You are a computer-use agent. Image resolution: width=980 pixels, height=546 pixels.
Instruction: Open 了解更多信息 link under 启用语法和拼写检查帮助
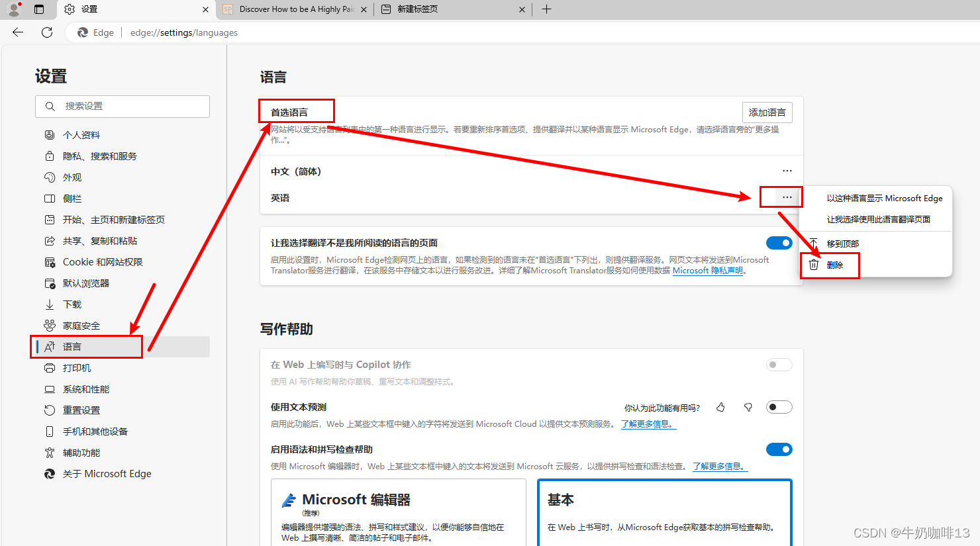pyautogui.click(x=720, y=467)
